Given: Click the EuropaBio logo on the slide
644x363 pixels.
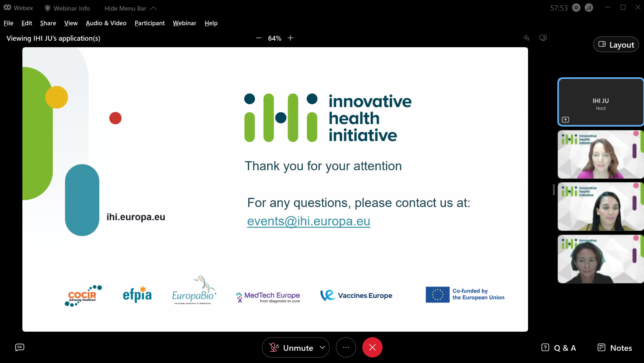Looking at the screenshot, I should click(194, 290).
